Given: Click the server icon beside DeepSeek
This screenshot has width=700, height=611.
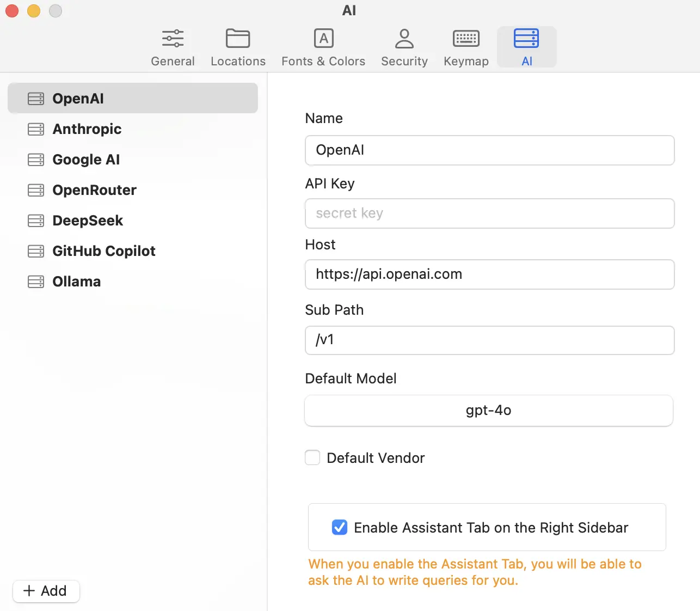Looking at the screenshot, I should (36, 221).
